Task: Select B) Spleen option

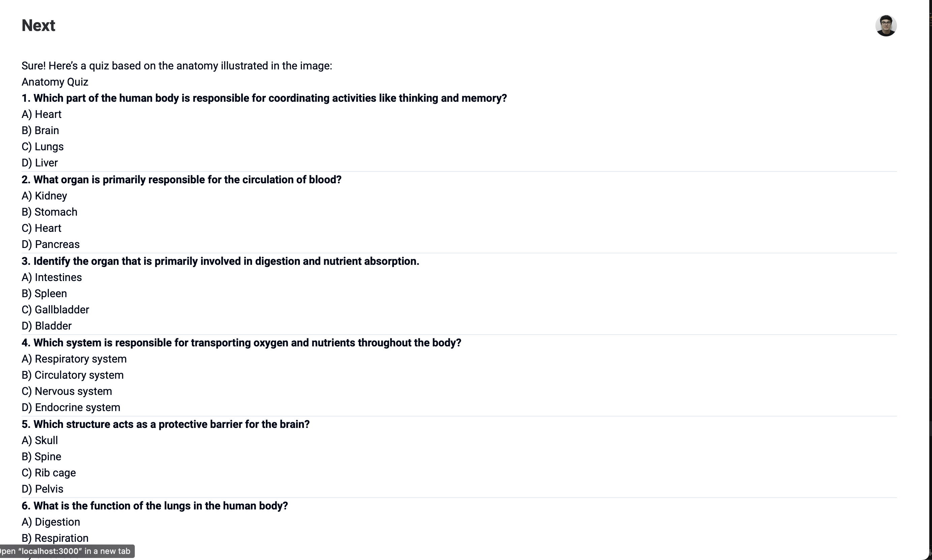Action: tap(44, 293)
